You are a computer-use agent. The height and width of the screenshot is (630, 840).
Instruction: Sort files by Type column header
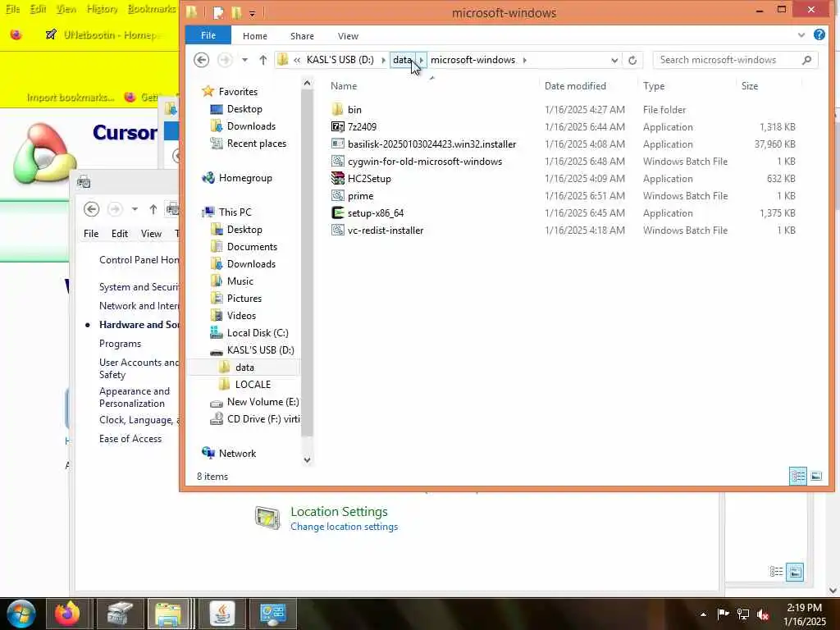click(x=654, y=85)
